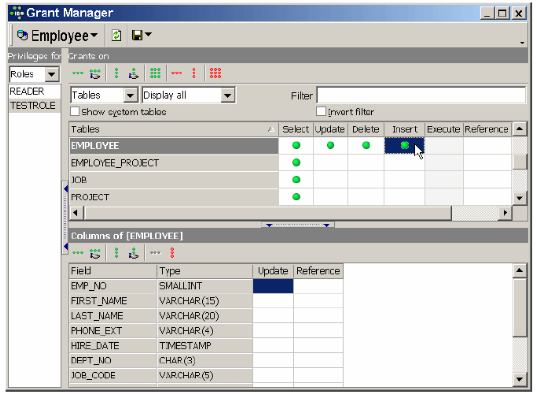
Task: Click right arrow on horizontal splitter bar
Action: click(326, 225)
